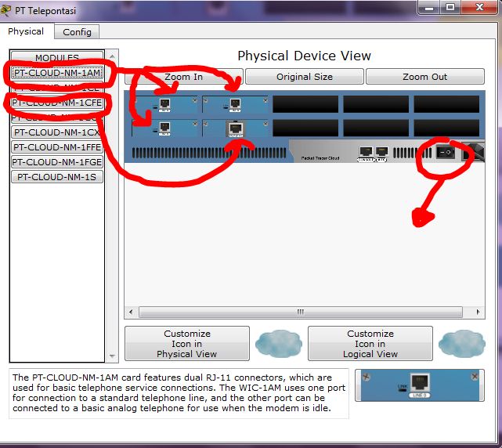Select the PT-CLOUD-NM-1AM module
502x448 pixels.
(x=58, y=73)
